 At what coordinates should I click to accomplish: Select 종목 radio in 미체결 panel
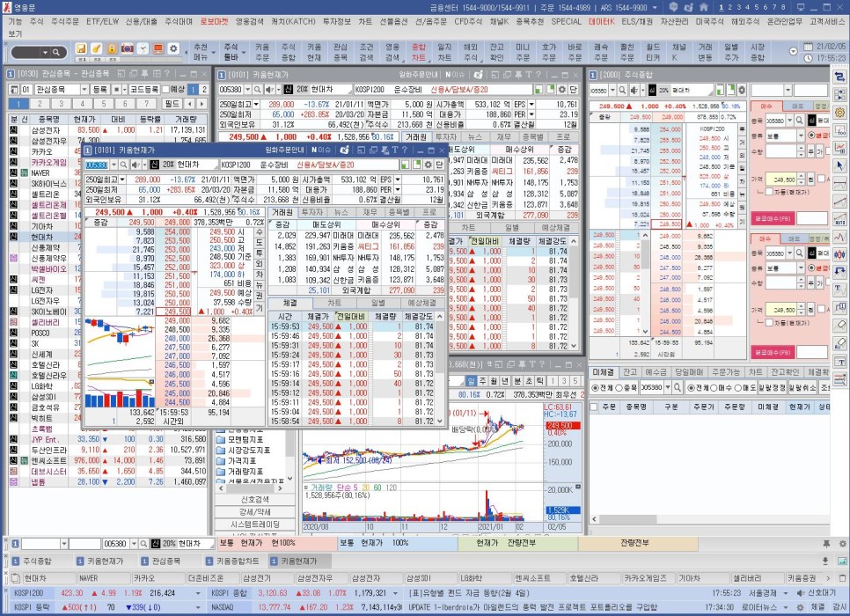click(619, 388)
